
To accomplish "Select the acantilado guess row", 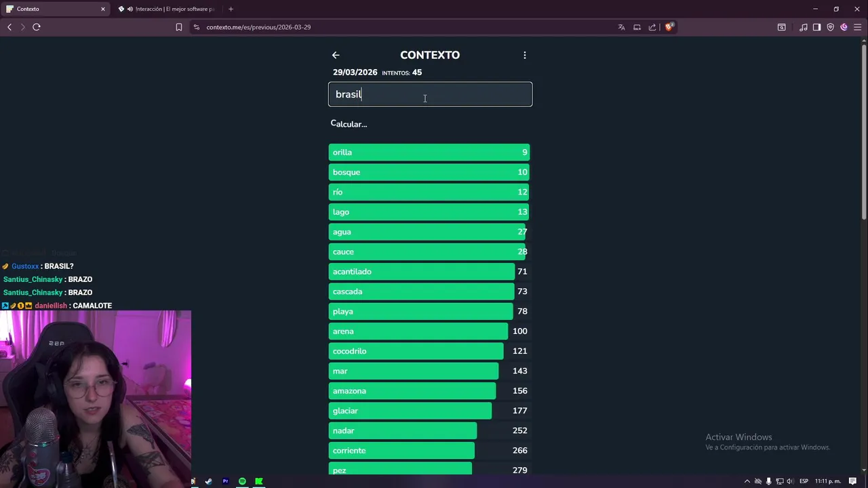I will (x=430, y=272).
